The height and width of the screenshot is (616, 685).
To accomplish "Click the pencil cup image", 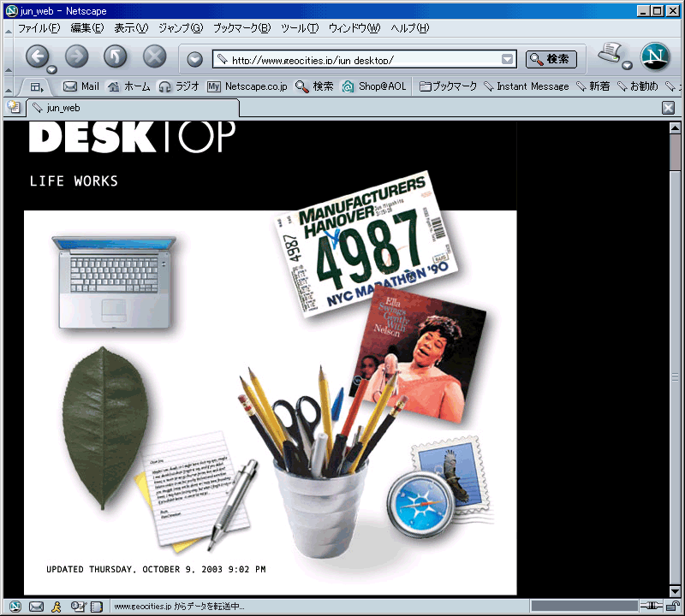I will coord(322,462).
